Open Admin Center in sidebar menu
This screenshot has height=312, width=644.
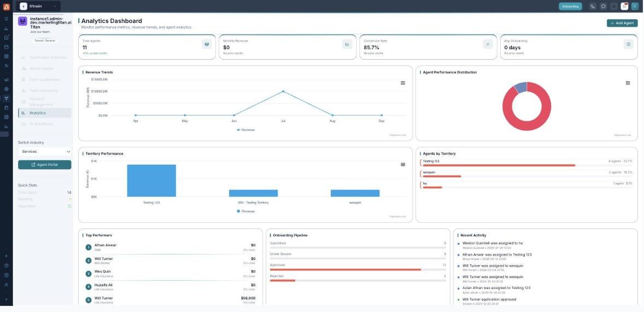[x=44, y=68]
